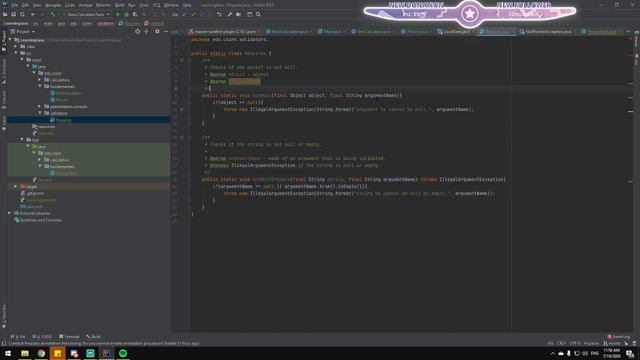Open the Build menu
The height and width of the screenshot is (360, 640).
tap(120, 5)
